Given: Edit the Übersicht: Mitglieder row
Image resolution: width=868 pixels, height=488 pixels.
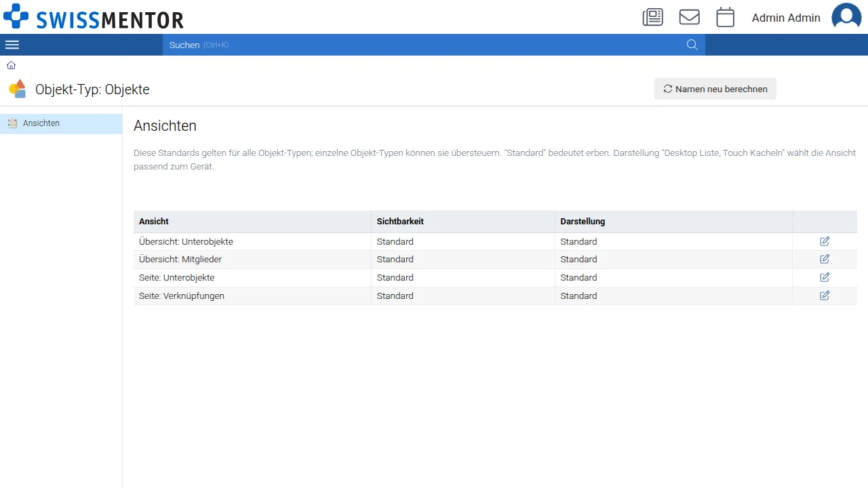Looking at the screenshot, I should tap(825, 259).
